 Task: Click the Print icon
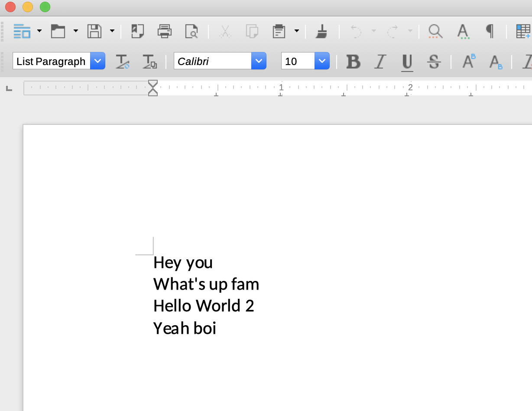[x=165, y=31]
